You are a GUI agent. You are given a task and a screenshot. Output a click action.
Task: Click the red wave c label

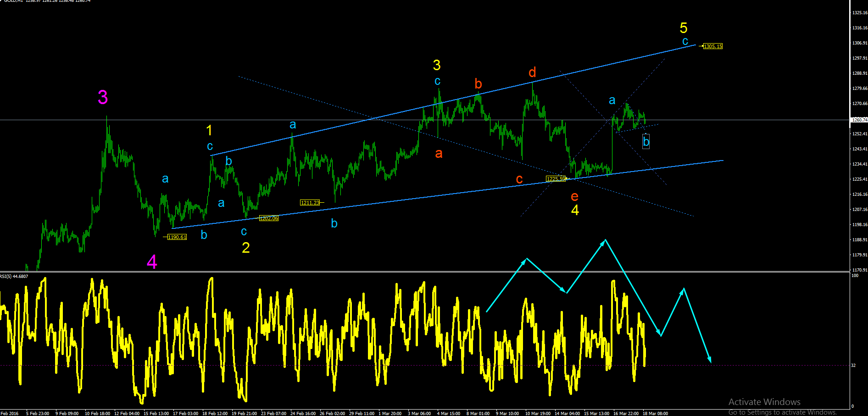(x=519, y=179)
